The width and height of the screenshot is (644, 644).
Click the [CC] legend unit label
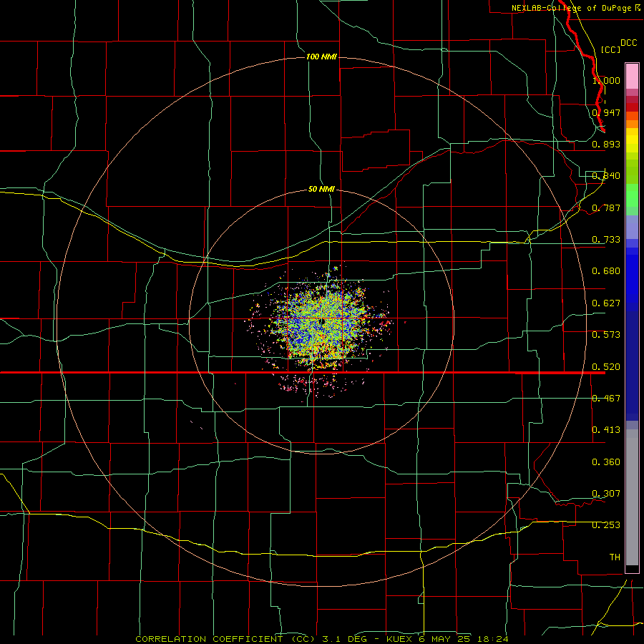tap(610, 49)
